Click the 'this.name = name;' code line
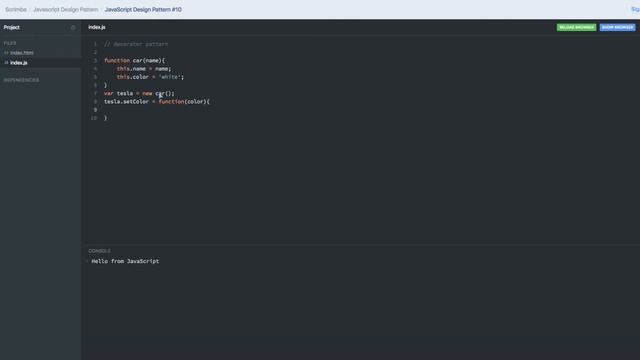640x360 pixels. [144, 69]
